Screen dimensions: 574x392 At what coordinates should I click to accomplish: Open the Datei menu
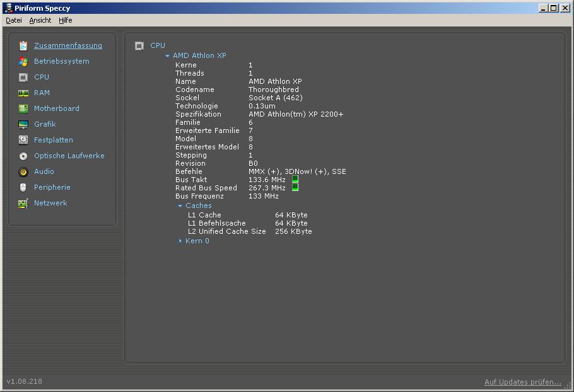click(13, 20)
